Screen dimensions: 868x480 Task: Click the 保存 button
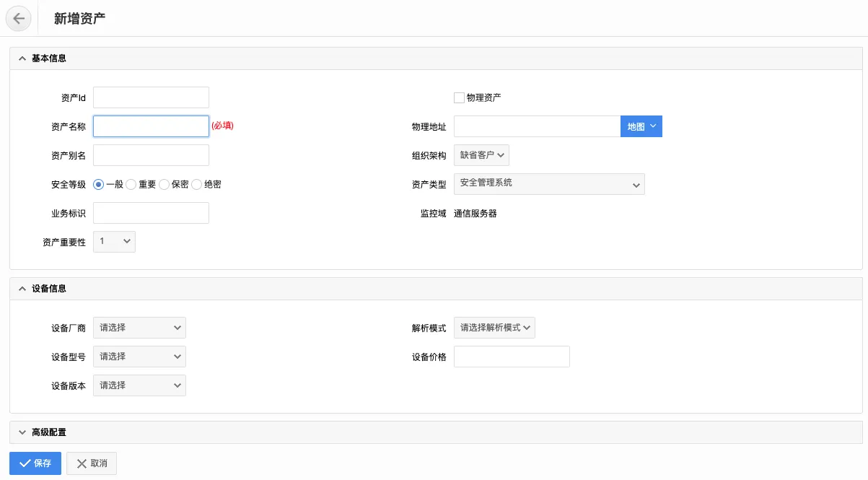[35, 463]
